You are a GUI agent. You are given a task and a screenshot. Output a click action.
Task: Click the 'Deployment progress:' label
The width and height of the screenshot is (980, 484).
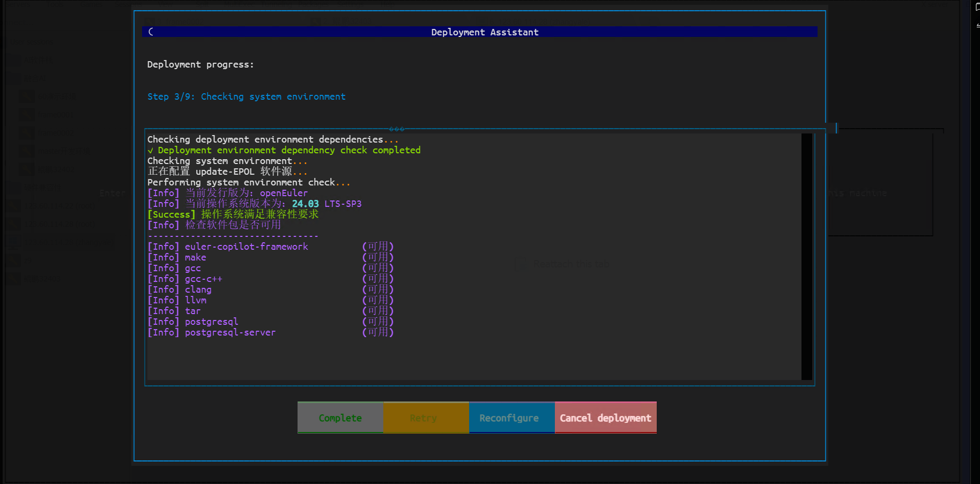(201, 64)
